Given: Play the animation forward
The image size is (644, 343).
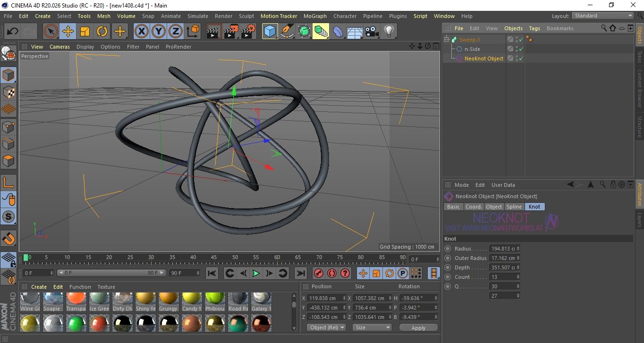Looking at the screenshot, I should [x=256, y=273].
